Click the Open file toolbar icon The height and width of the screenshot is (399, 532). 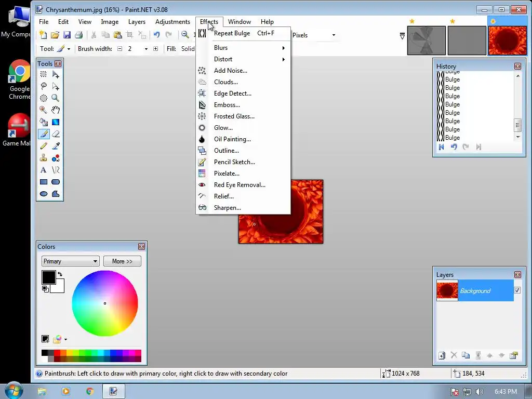pos(55,35)
